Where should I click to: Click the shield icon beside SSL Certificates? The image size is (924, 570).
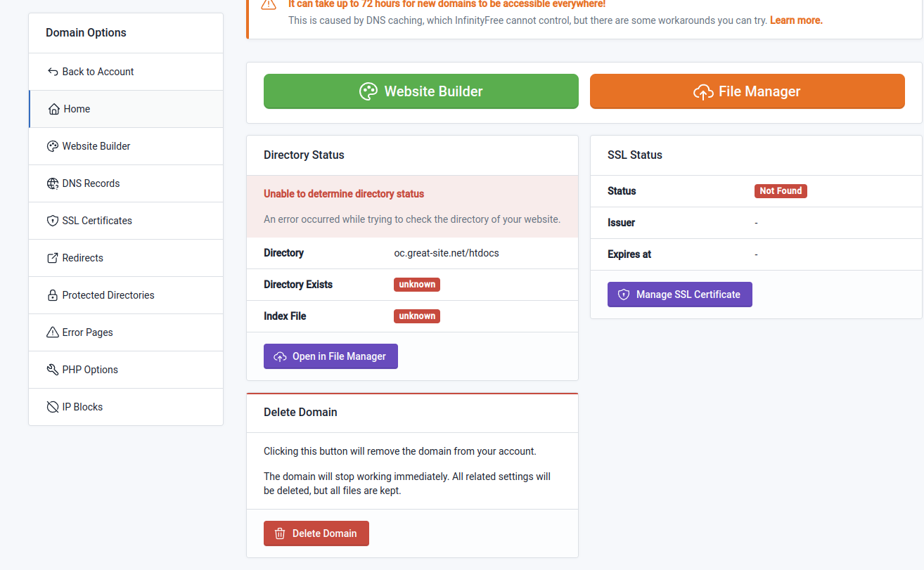tap(53, 221)
